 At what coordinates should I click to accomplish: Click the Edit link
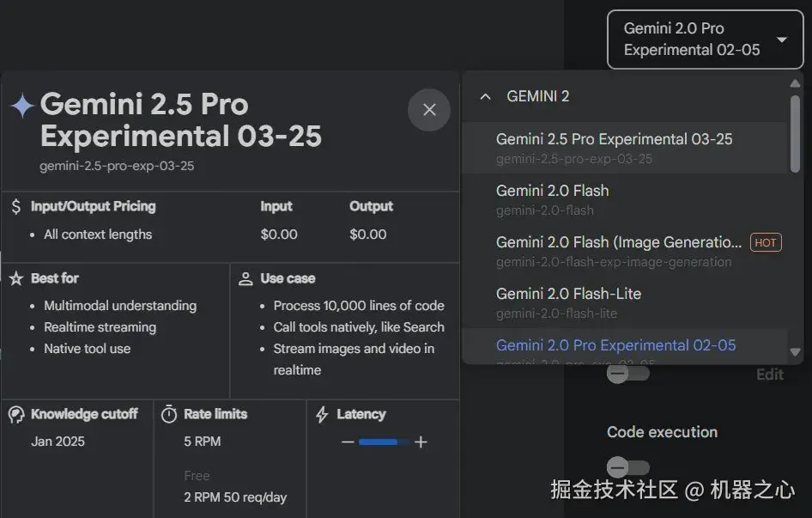770,375
